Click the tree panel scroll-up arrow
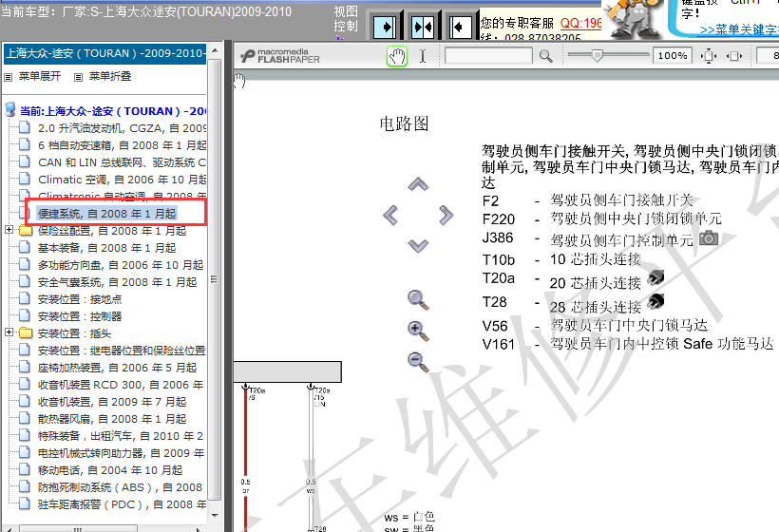Screen dimensions: 779x532 215,50
